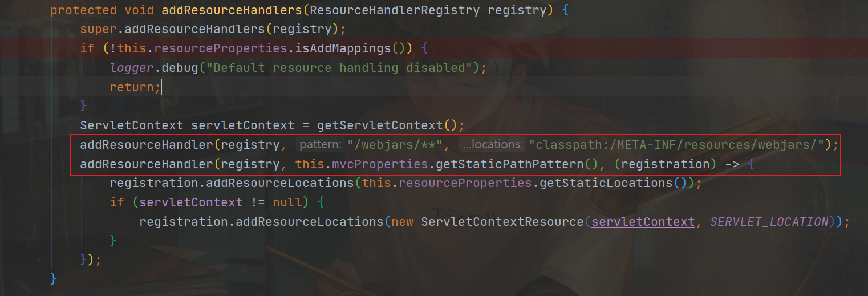Click the 'super' keyword

pyautogui.click(x=98, y=29)
